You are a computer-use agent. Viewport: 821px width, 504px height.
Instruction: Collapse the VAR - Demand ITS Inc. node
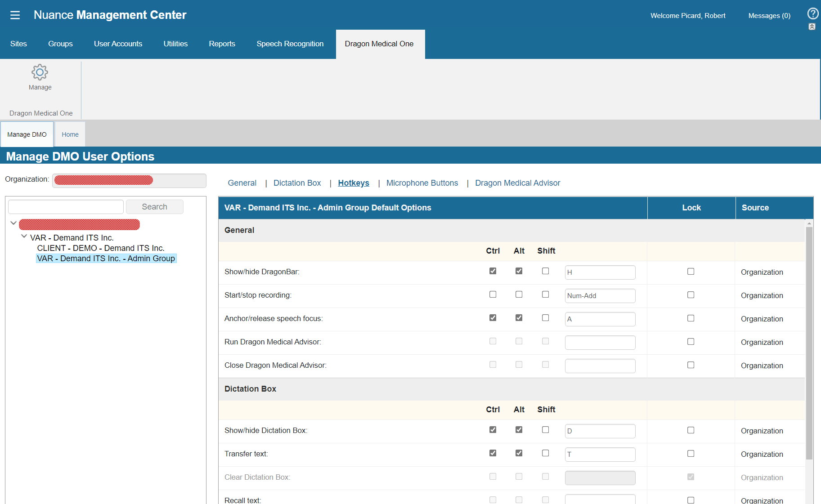pyautogui.click(x=24, y=236)
